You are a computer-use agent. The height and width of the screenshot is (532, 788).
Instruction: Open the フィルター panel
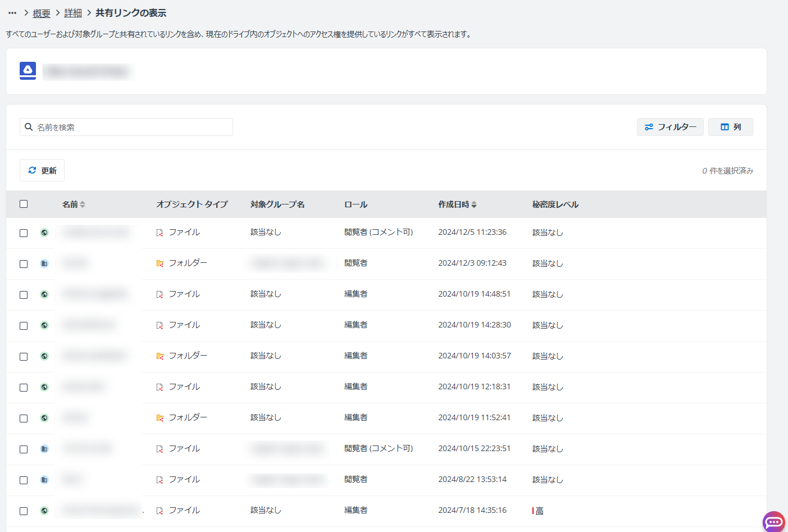coord(670,127)
